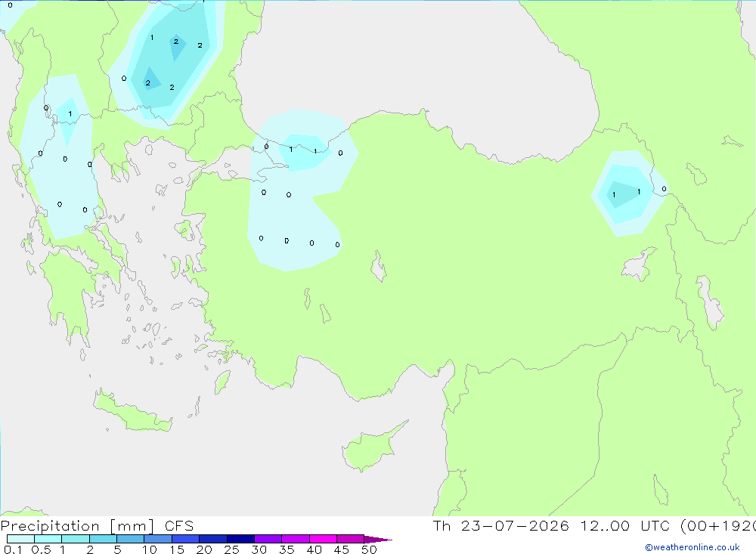Image resolution: width=756 pixels, height=554 pixels.
Task: Pick the purple swatch between 30 and 35
Action: [268, 539]
